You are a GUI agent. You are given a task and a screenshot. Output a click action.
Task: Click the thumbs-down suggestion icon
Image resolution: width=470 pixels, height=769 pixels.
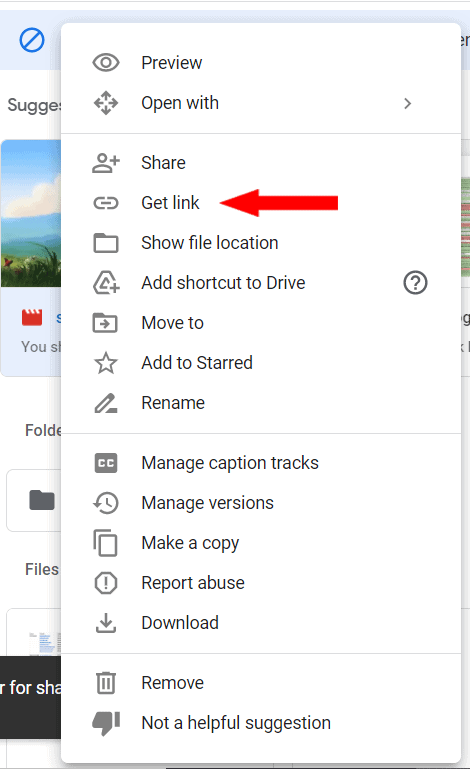pyautogui.click(x=106, y=723)
